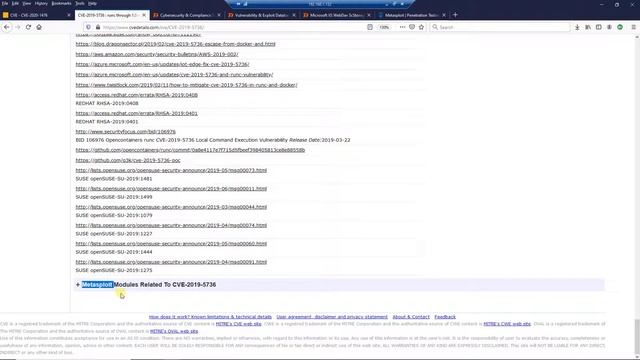This screenshot has width=640, height=360.
Task: Open the Azure cve-2019-5736-and-runc-vulnerability link
Action: click(x=174, y=74)
